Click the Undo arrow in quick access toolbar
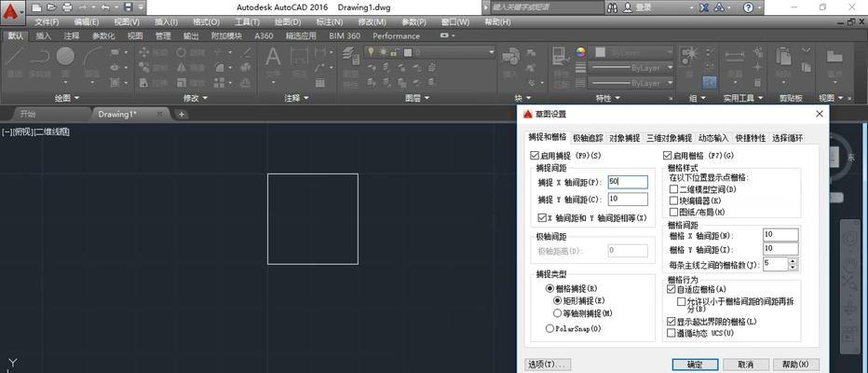 (x=105, y=7)
